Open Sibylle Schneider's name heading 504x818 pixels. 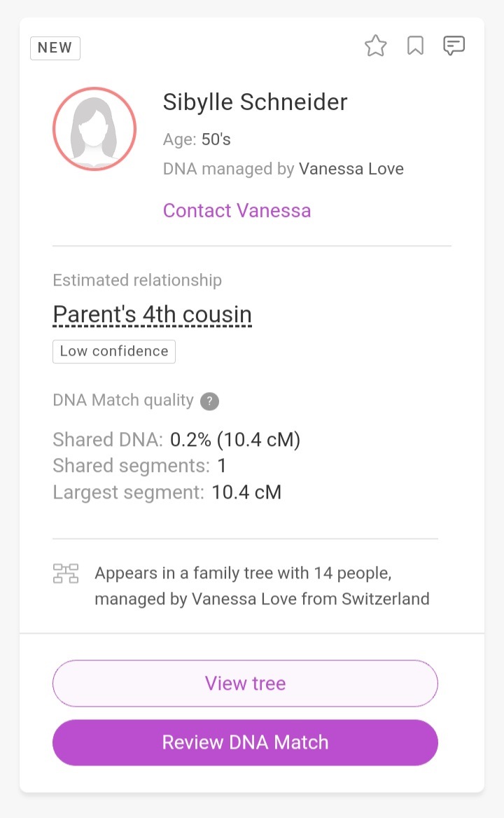pyautogui.click(x=255, y=102)
